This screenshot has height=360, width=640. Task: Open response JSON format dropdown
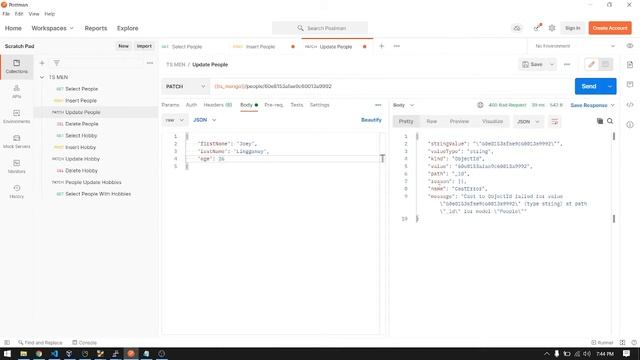528,122
